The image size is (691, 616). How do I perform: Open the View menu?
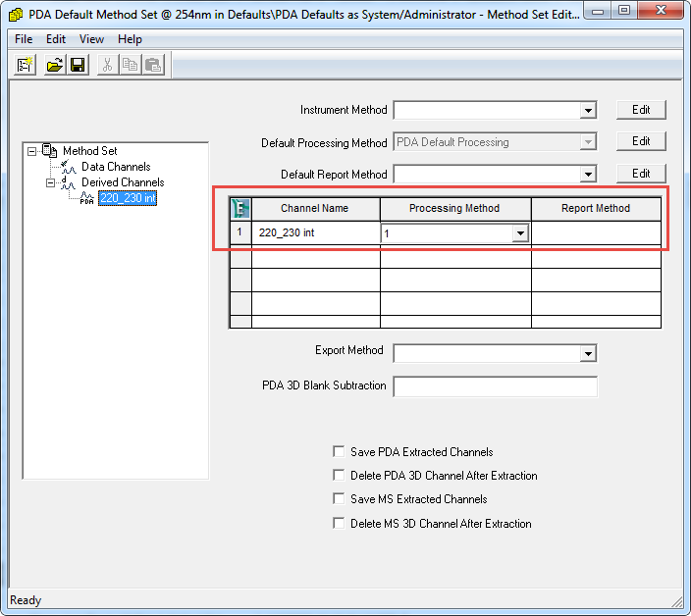pos(91,39)
